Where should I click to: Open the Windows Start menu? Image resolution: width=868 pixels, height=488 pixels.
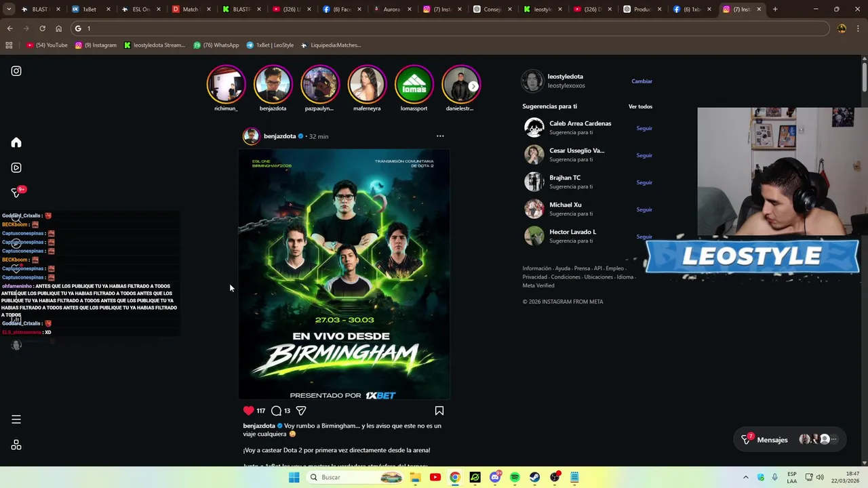coord(294,477)
